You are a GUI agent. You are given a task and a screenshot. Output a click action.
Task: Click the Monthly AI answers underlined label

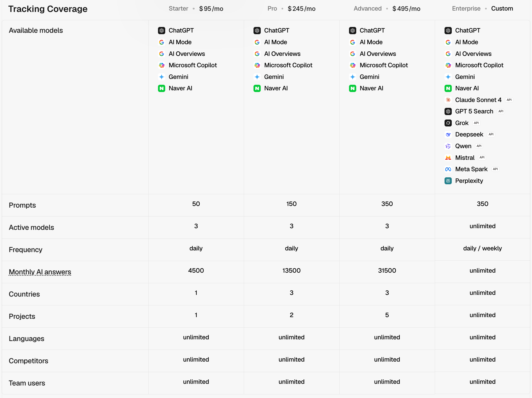(x=40, y=272)
